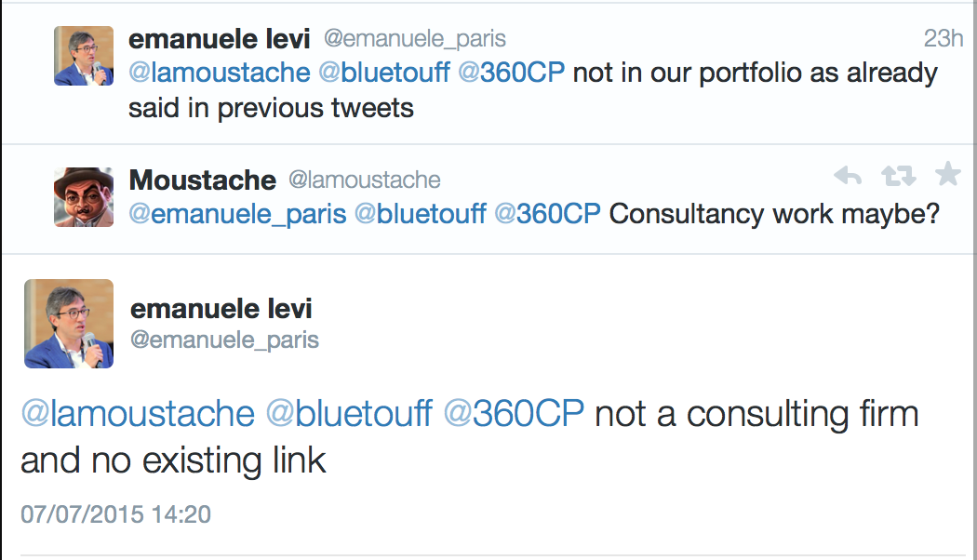
Task: Reply to the Moustache tweet using arrow icon
Action: tap(848, 176)
